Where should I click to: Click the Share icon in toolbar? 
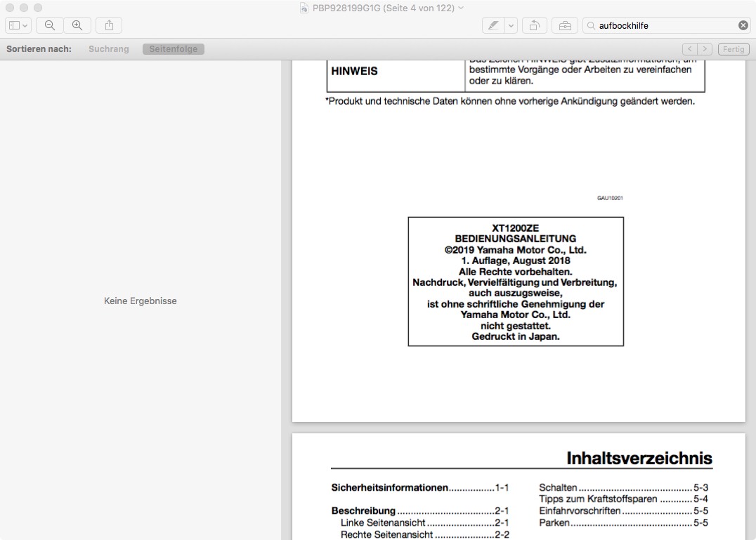(109, 25)
